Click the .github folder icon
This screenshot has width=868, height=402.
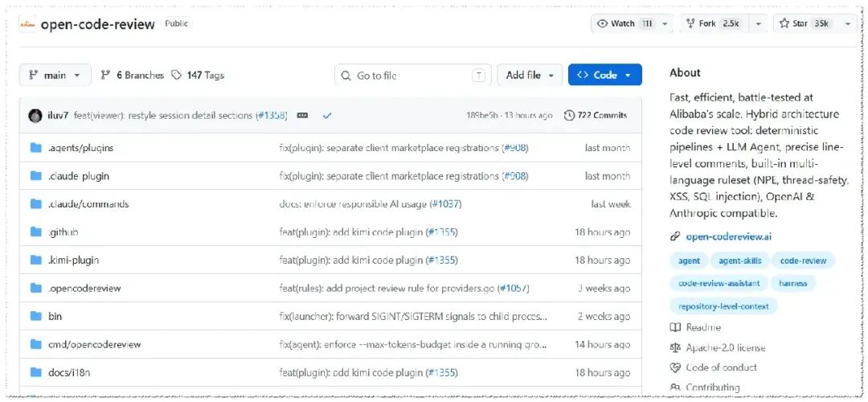[36, 232]
